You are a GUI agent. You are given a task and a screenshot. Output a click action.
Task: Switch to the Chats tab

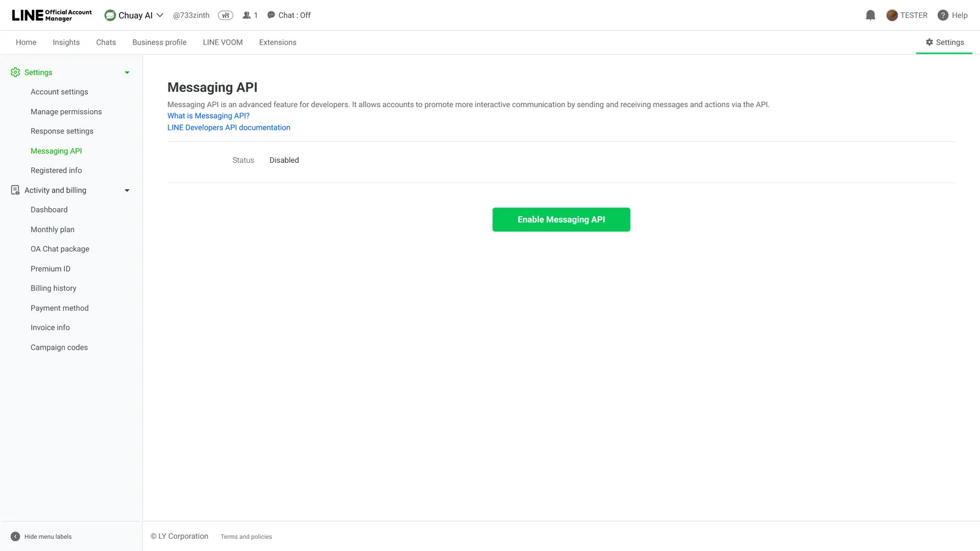[106, 42]
